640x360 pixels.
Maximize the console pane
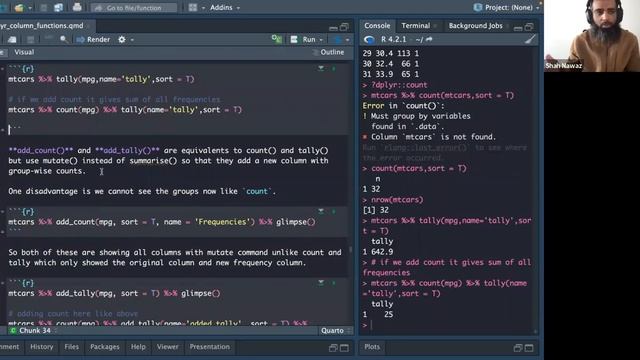[529, 27]
